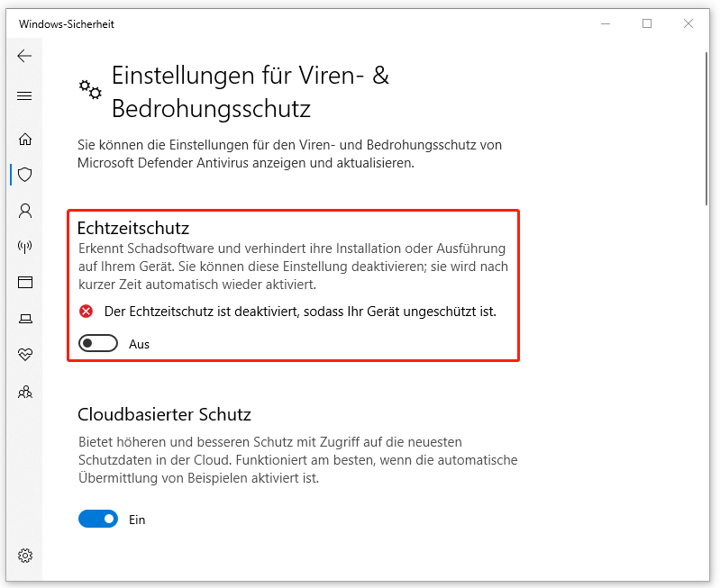Open the Home (Startseite) page
The height and width of the screenshot is (588, 720).
(24, 139)
